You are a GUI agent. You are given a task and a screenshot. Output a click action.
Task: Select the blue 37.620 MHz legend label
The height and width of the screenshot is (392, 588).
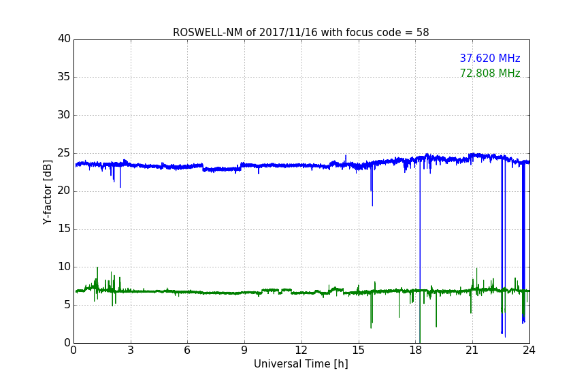coord(490,59)
